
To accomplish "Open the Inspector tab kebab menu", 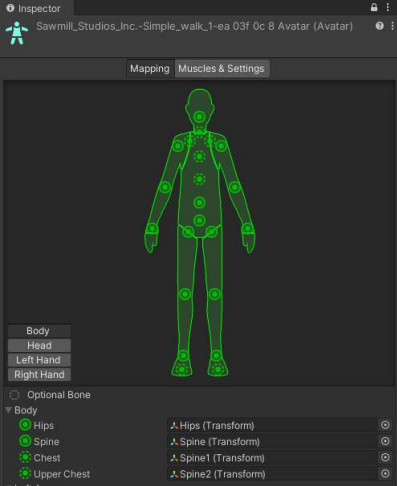I will click(x=388, y=7).
